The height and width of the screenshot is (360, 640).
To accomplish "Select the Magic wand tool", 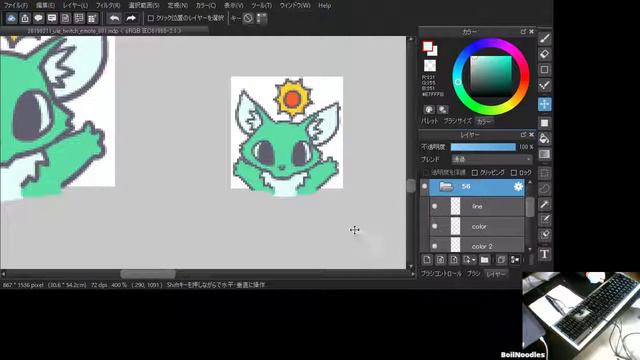I will pyautogui.click(x=544, y=204).
